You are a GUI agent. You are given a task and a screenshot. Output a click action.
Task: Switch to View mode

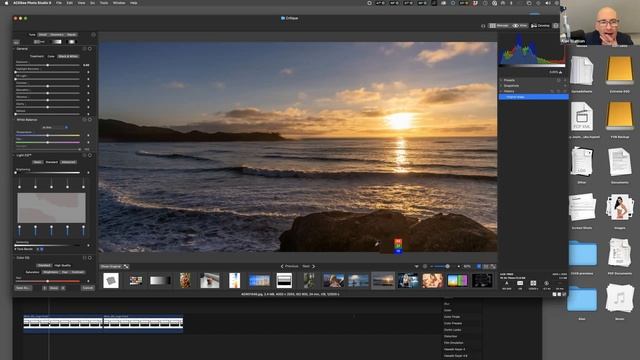tap(520, 26)
